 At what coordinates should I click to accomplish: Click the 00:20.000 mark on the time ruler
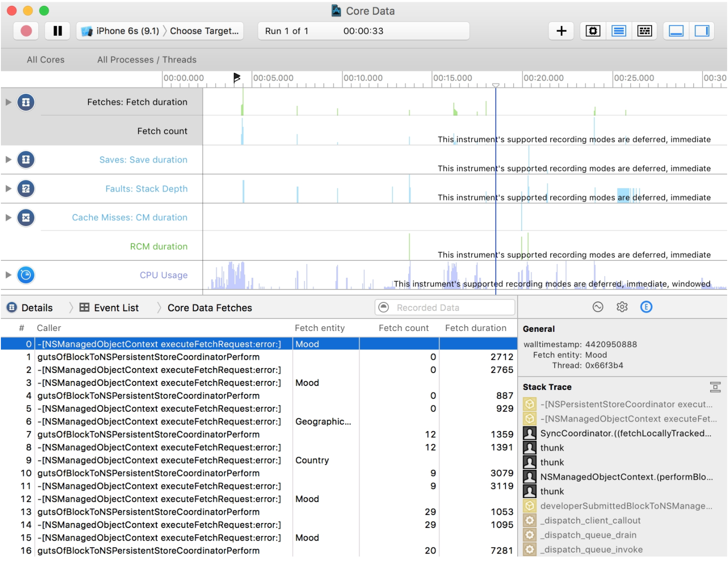coord(544,78)
